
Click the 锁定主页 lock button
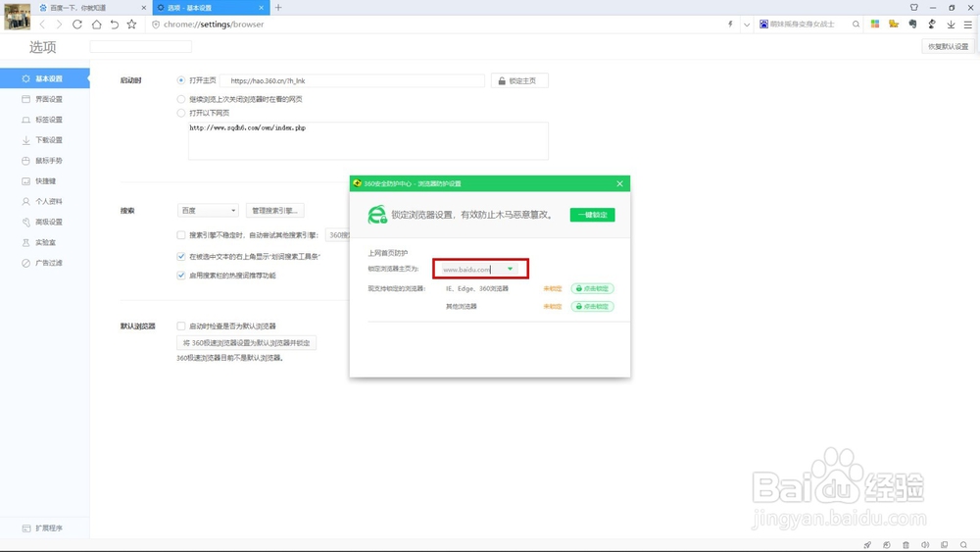click(519, 80)
